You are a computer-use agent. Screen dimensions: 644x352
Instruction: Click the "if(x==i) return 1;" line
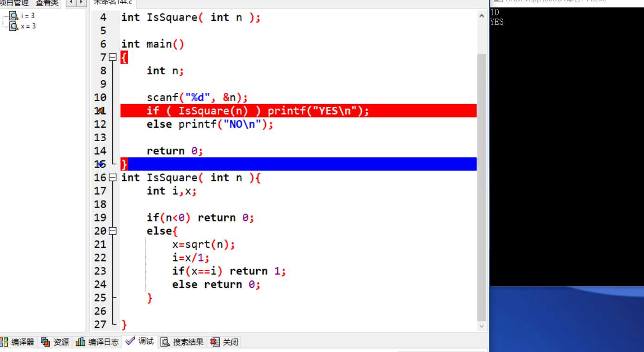229,271
